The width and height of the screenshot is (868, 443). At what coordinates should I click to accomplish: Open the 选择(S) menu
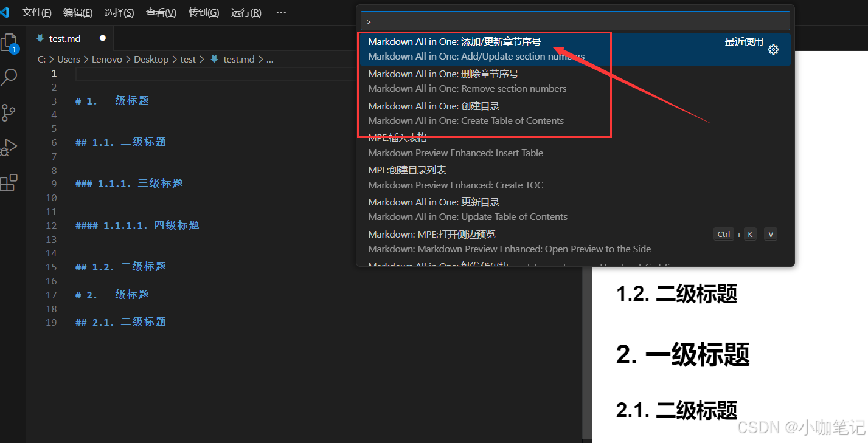(x=119, y=13)
